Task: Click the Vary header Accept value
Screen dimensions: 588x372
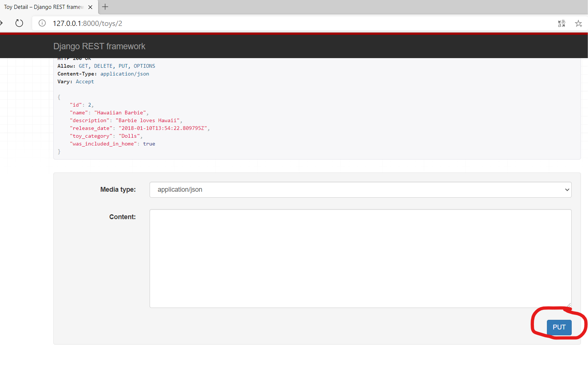Action: click(85, 81)
